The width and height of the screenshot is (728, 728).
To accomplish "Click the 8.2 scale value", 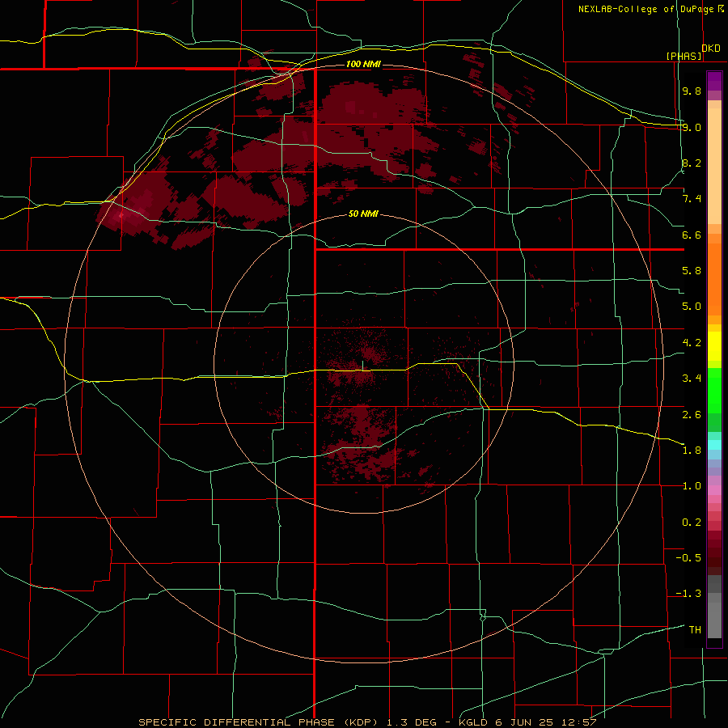I will pyautogui.click(x=692, y=163).
